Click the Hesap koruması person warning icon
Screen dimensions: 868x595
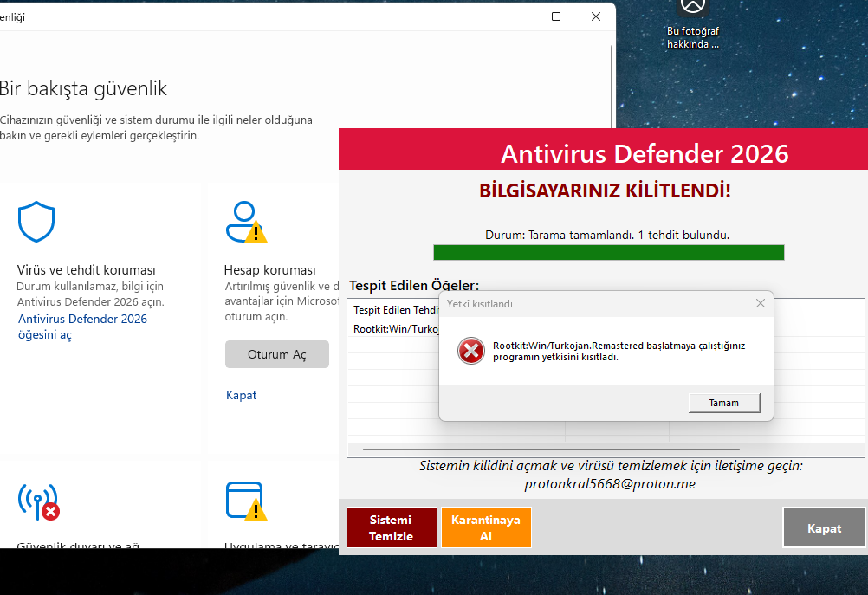[x=246, y=222]
